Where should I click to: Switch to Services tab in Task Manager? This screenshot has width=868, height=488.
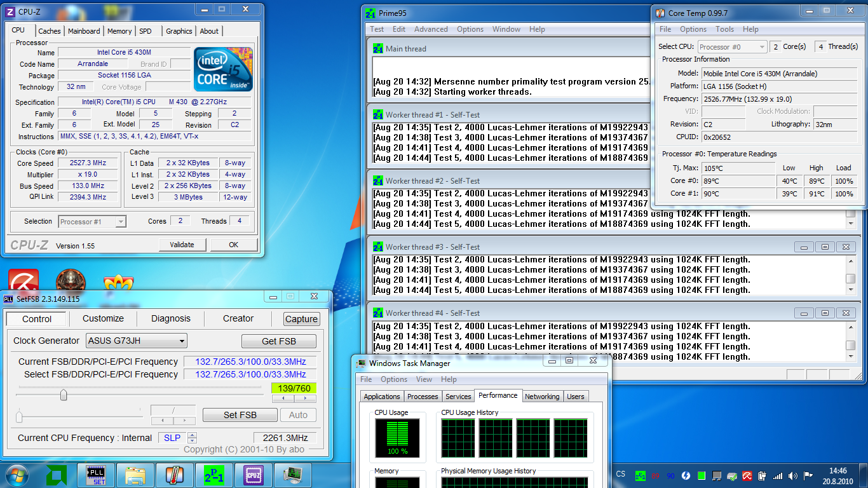point(458,396)
